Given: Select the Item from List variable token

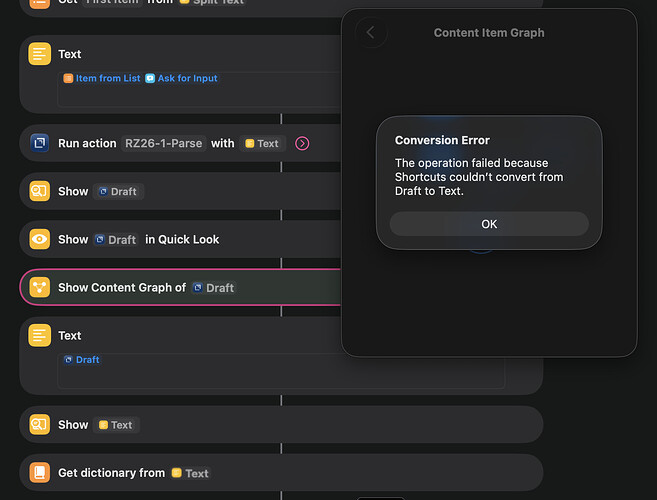Looking at the screenshot, I should point(102,78).
